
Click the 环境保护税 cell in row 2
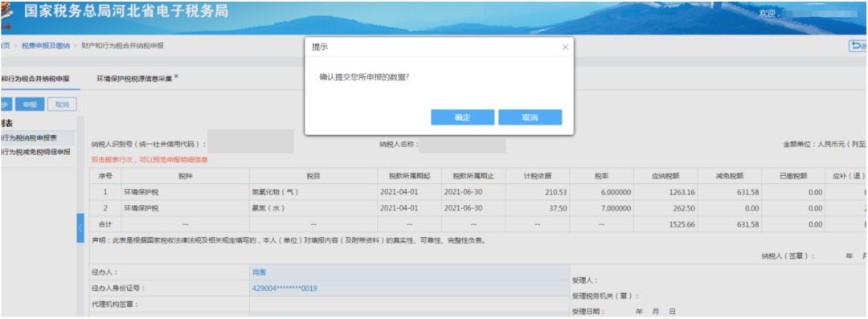[x=185, y=208]
